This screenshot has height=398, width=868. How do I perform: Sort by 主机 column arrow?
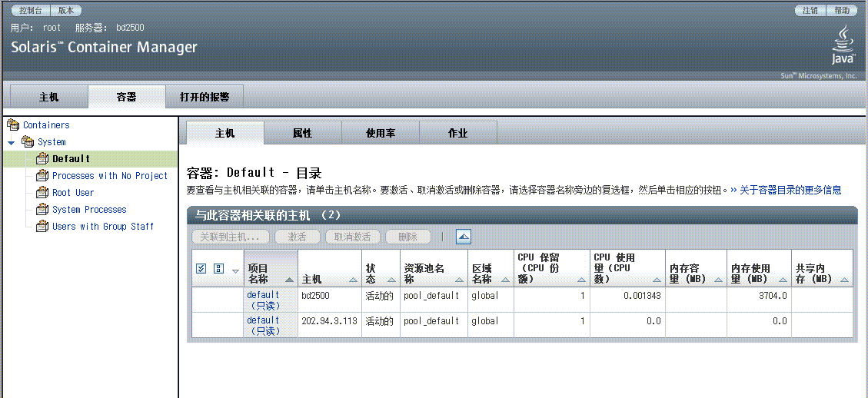coord(353,280)
